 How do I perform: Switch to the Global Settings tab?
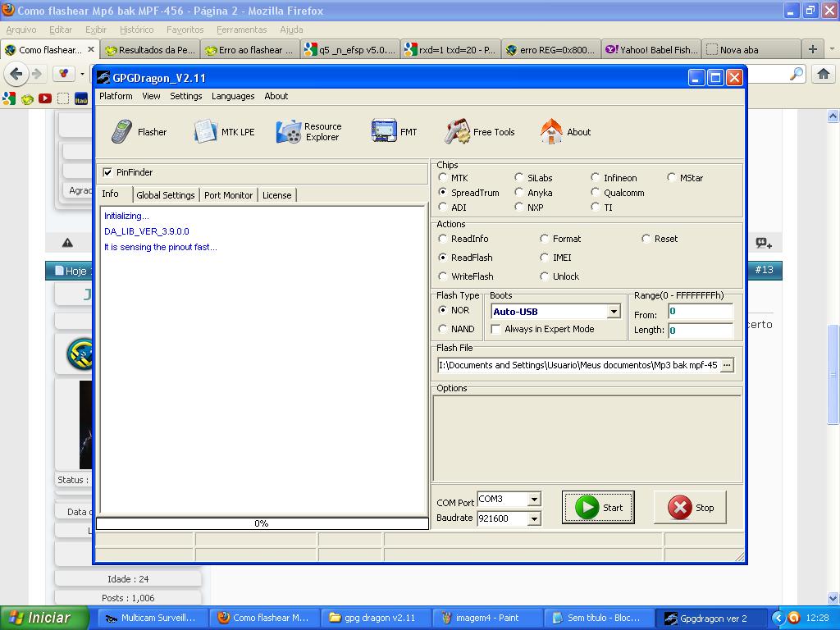click(166, 195)
